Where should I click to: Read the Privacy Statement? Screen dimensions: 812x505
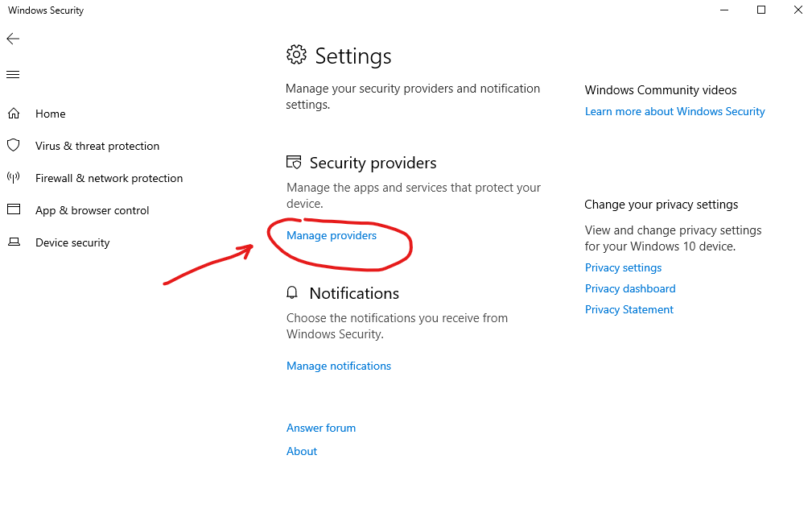pyautogui.click(x=629, y=309)
